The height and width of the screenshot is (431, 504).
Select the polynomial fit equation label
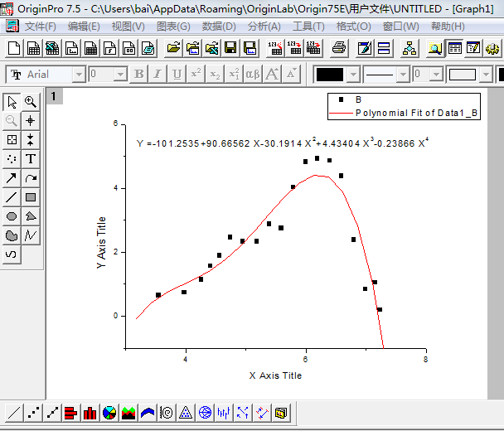tap(282, 143)
